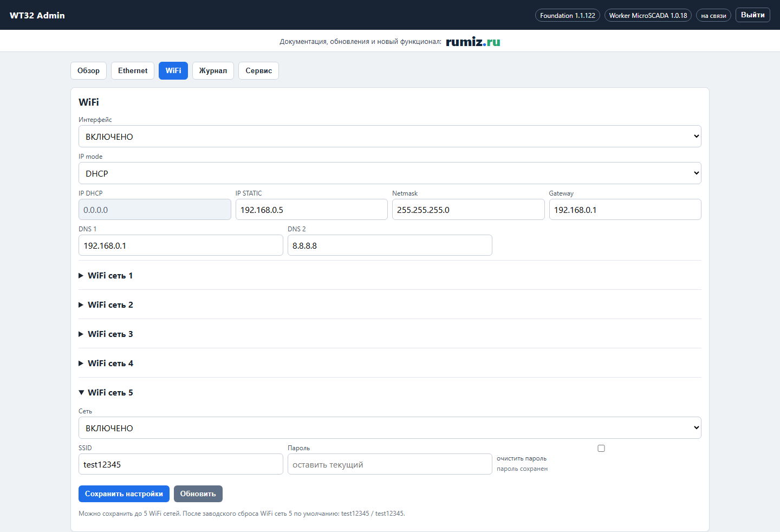This screenshot has height=532, width=780.
Task: Click the Worker MicroSCADA 1.0.18 badge
Action: [648, 15]
